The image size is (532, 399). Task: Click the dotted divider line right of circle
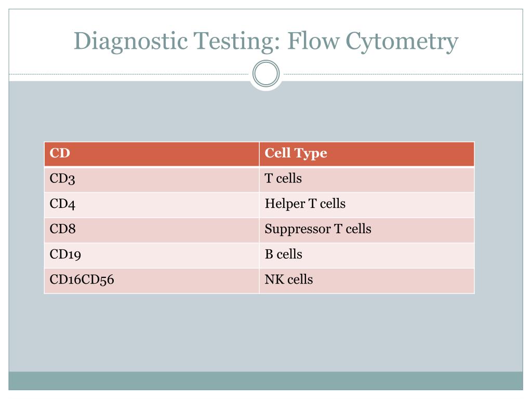pos(403,74)
